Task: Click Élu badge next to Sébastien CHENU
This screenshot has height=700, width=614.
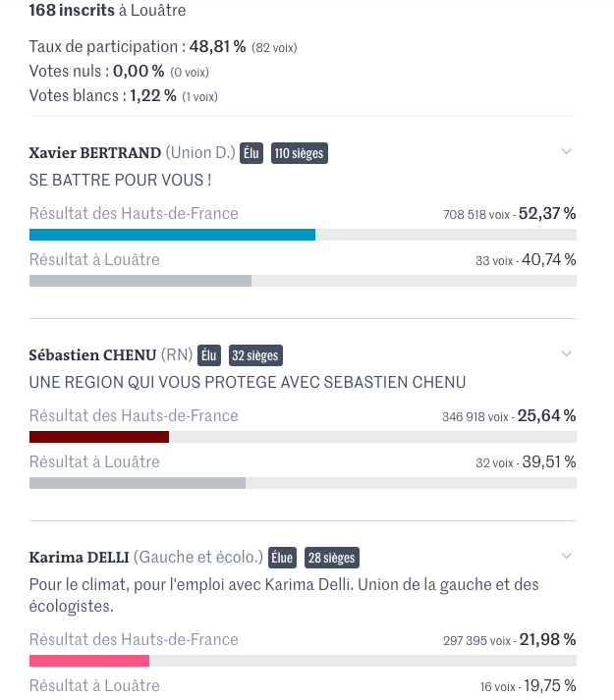Action: (x=209, y=355)
